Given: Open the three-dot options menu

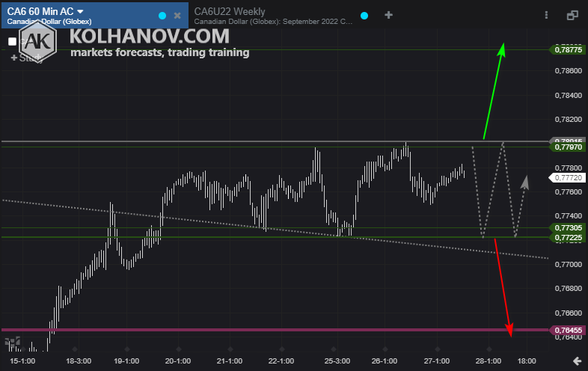Looking at the screenshot, I should (x=547, y=15).
